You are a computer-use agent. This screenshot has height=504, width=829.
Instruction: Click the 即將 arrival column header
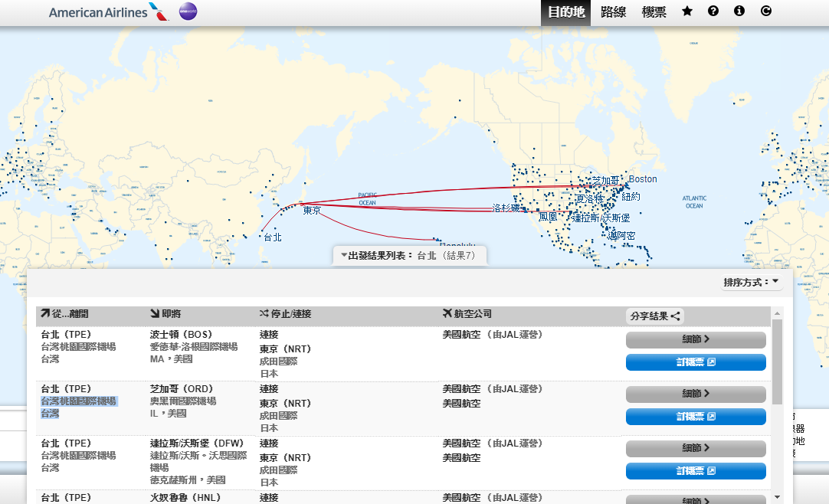tap(165, 314)
